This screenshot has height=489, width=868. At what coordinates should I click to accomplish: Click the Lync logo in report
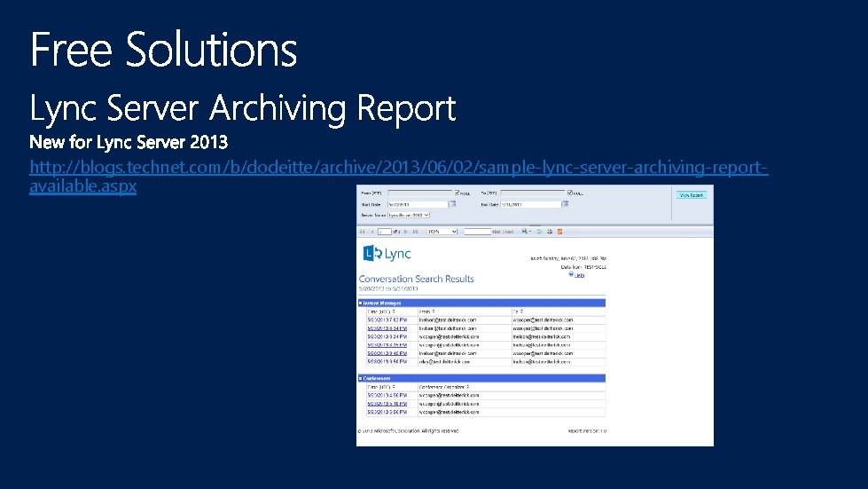click(x=387, y=254)
